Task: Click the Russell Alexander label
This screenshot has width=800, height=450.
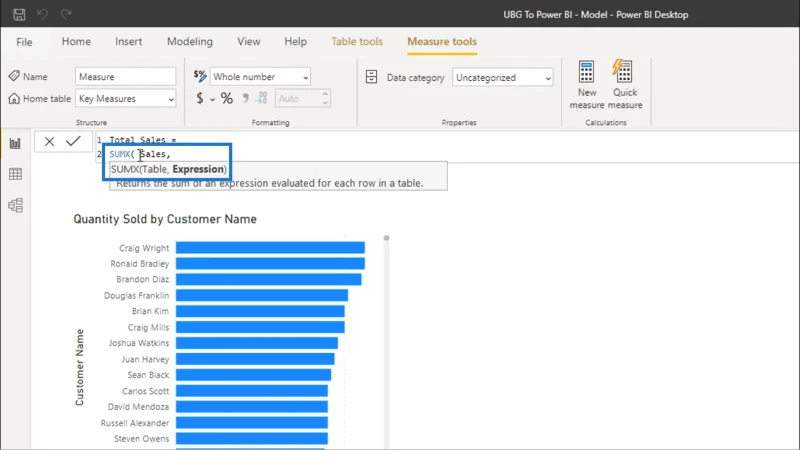Action: tap(135, 423)
